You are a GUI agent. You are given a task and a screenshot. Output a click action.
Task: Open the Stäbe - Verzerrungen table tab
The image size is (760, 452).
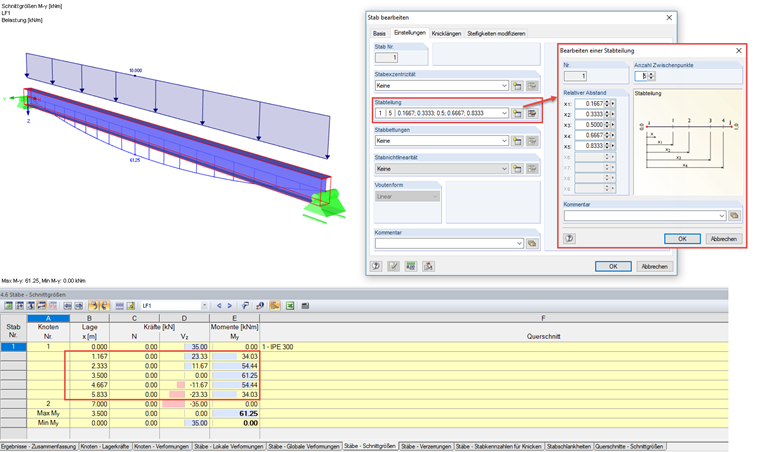(x=427, y=446)
